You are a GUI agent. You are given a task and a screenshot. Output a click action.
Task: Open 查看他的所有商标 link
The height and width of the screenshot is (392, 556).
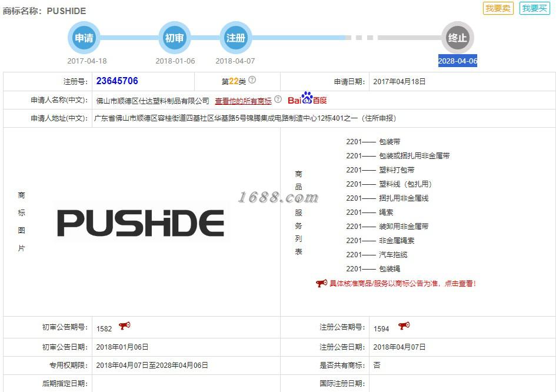pyautogui.click(x=243, y=101)
